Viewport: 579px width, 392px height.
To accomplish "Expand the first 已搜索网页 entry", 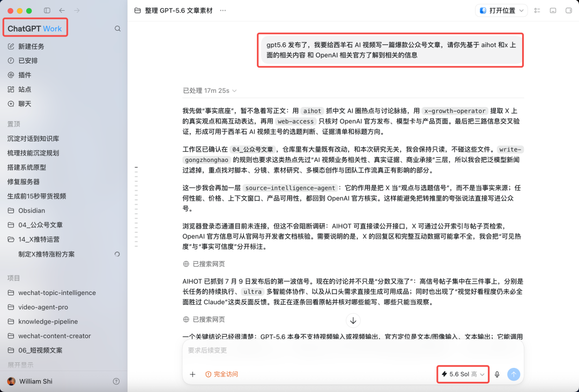I will click(204, 264).
